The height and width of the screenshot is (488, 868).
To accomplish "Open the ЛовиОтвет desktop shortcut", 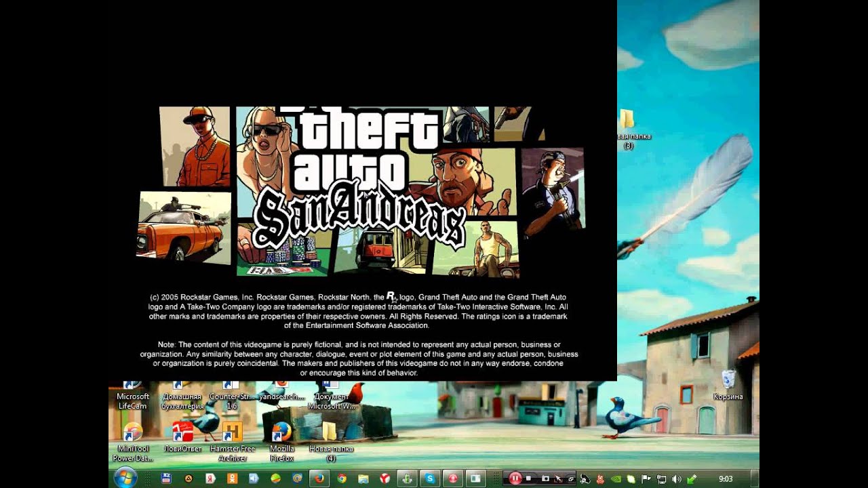I will [182, 438].
